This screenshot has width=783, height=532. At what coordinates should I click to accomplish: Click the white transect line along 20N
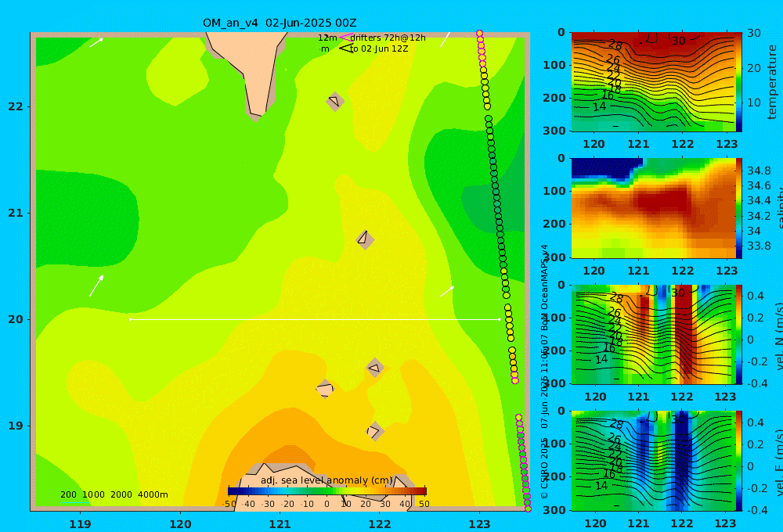(315, 319)
